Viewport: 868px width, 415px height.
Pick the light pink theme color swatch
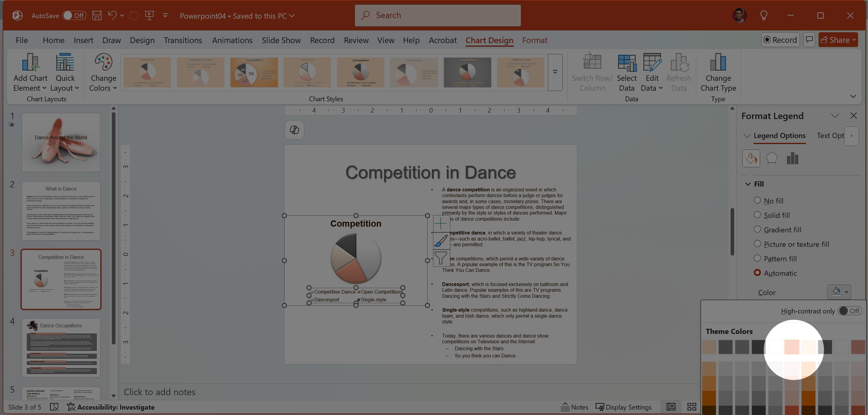pos(791,347)
